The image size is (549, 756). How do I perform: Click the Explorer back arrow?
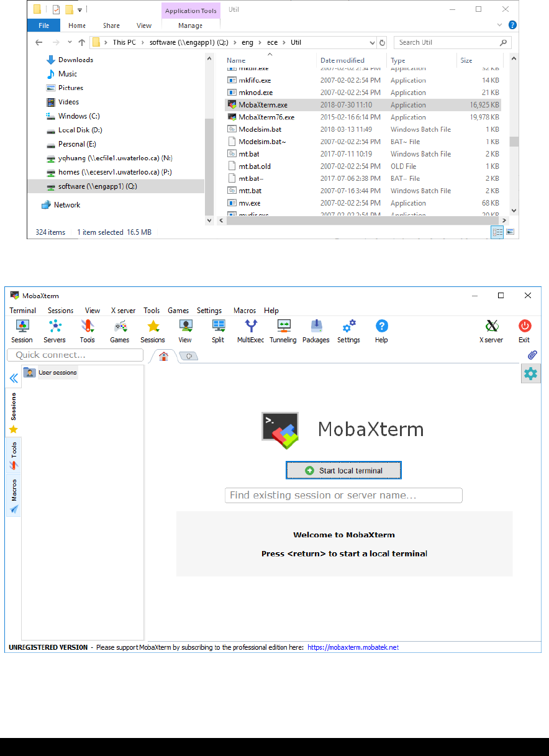point(39,43)
